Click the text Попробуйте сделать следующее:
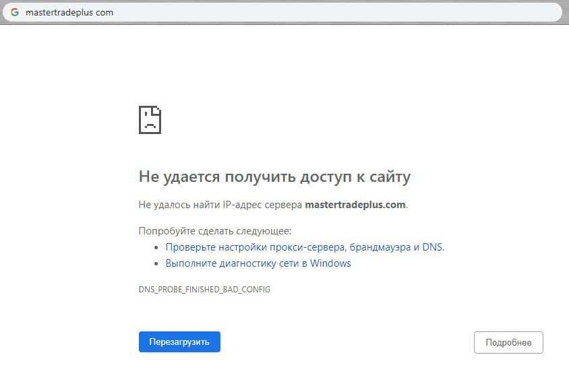569x392 pixels. pyautogui.click(x=215, y=231)
